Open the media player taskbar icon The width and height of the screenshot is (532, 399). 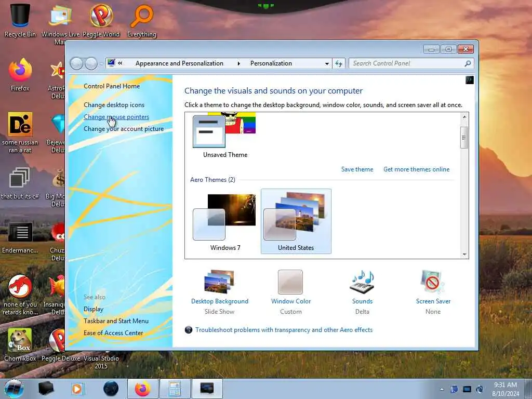pyautogui.click(x=77, y=389)
